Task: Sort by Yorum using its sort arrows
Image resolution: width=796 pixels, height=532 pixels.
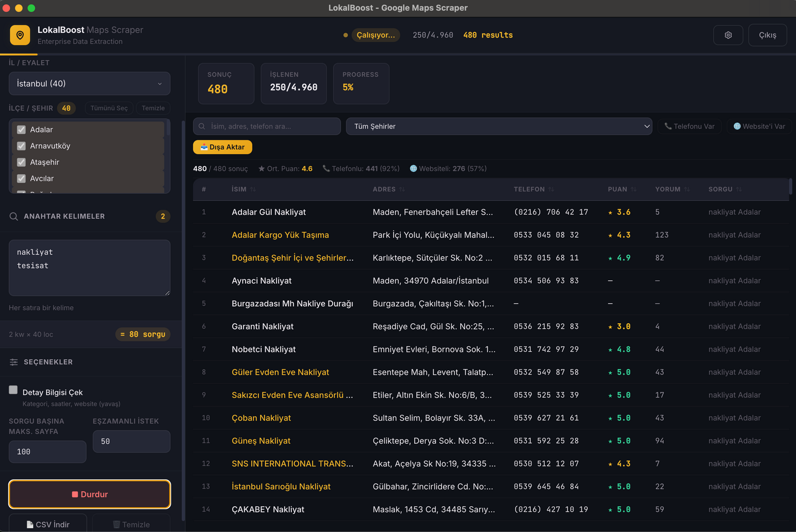Action: pos(687,189)
